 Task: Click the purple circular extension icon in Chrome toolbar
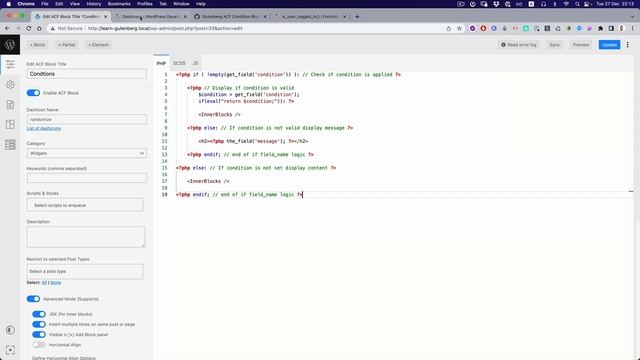point(473,28)
